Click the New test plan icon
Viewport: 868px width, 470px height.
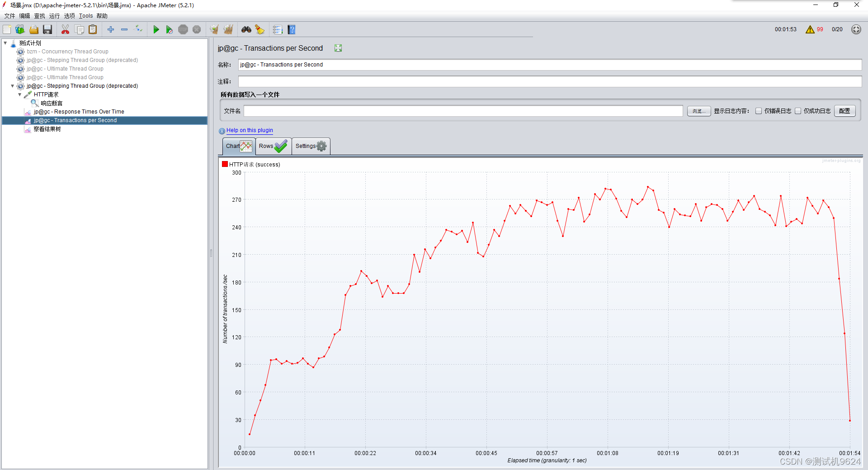tap(7, 29)
